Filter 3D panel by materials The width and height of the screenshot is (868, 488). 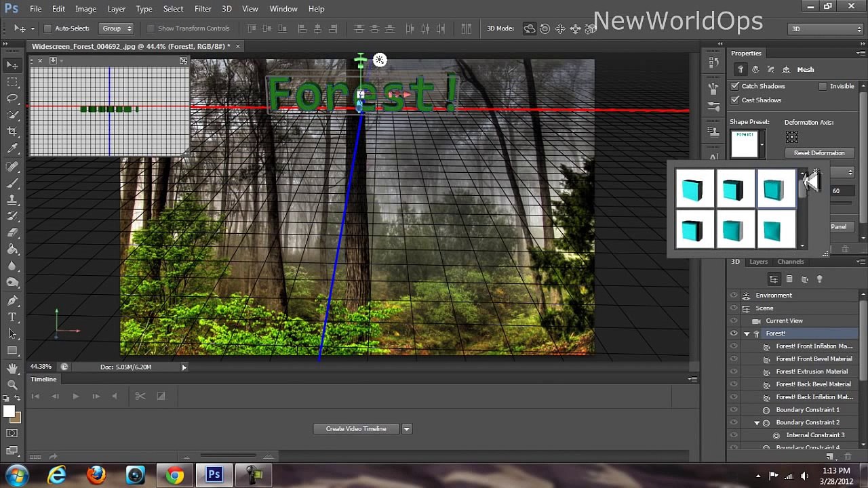(x=804, y=279)
